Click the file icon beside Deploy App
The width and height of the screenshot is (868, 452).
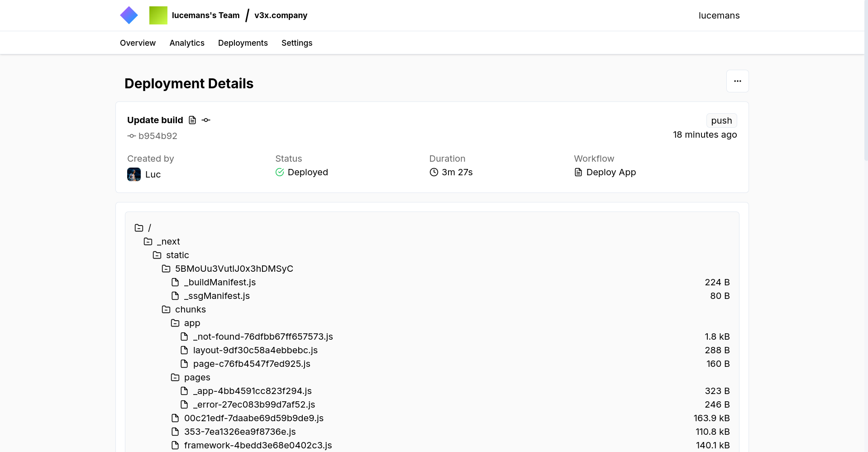pyautogui.click(x=578, y=172)
